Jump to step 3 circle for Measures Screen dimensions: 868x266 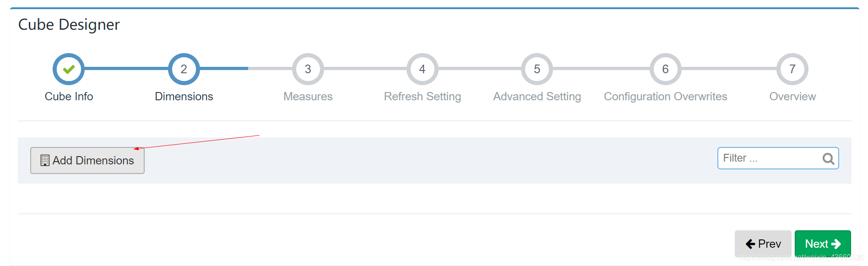(x=308, y=69)
